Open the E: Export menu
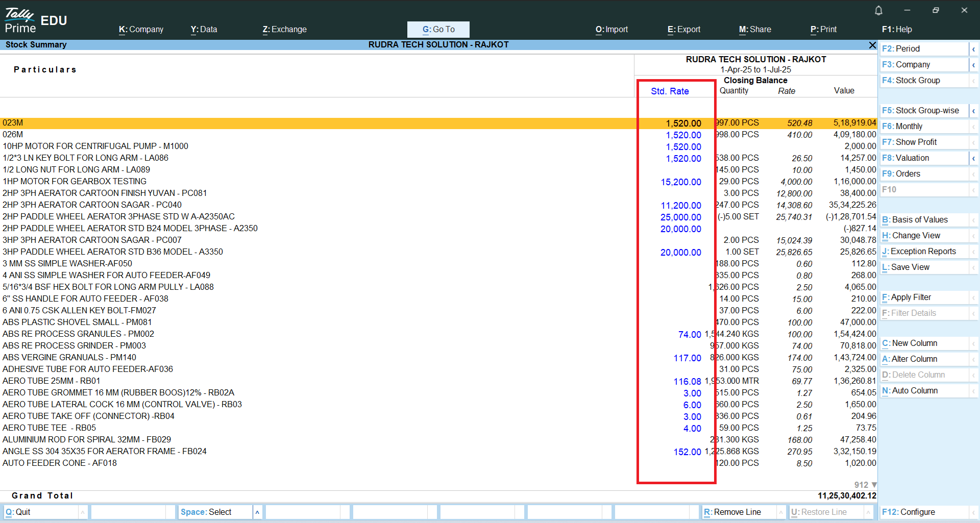 [x=683, y=30]
